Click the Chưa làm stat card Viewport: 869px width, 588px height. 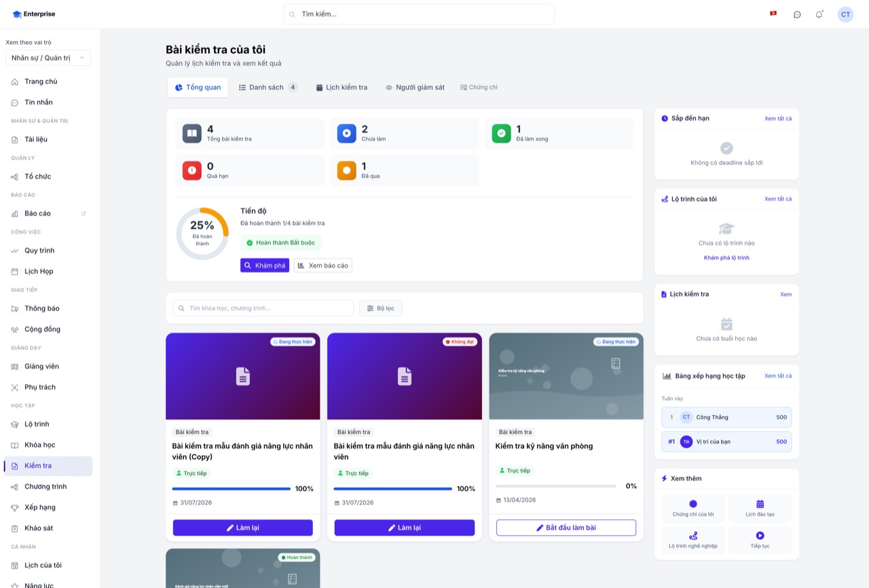[x=405, y=133]
